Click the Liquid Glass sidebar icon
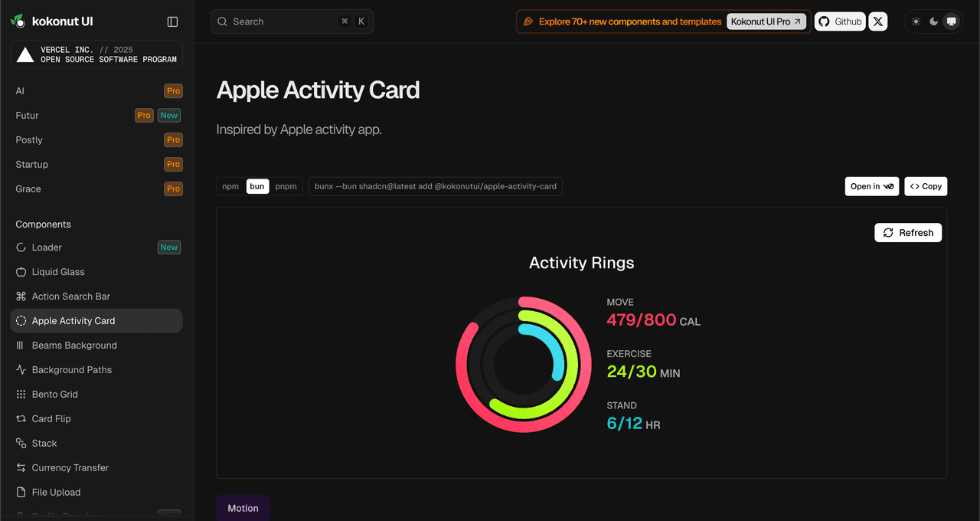The image size is (980, 521). click(21, 272)
